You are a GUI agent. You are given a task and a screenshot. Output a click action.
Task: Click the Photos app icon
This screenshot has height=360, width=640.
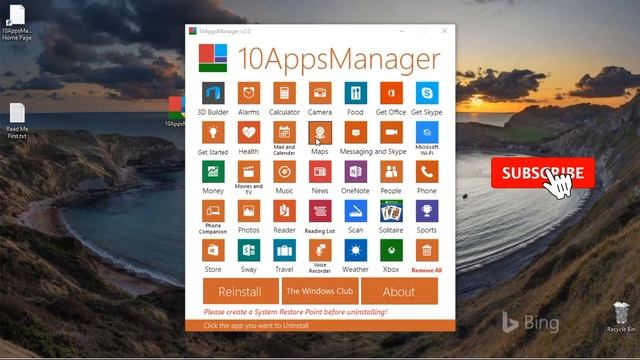click(x=249, y=211)
